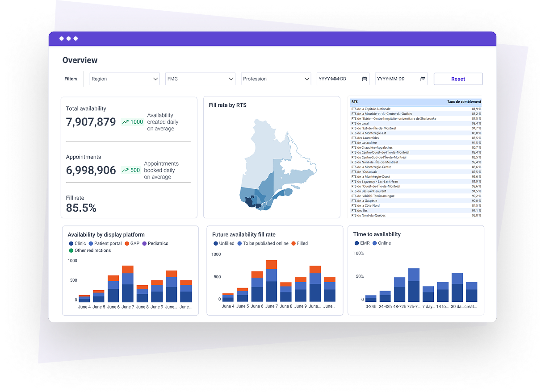
Task: Toggle Unfilled legend item
Action: [x=224, y=243]
